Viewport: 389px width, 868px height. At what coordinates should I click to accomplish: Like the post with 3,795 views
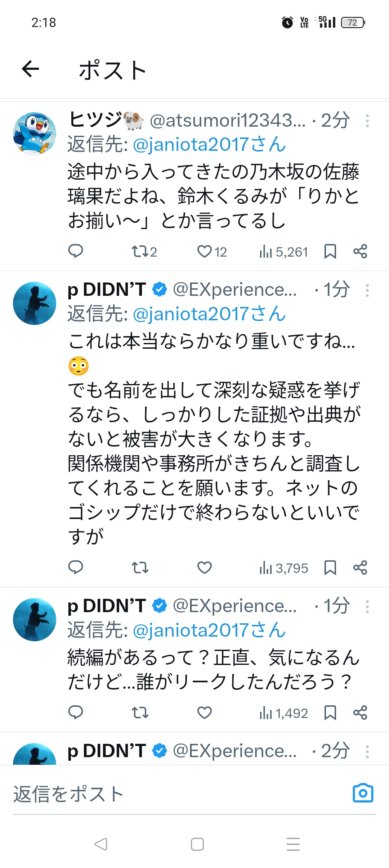(205, 568)
